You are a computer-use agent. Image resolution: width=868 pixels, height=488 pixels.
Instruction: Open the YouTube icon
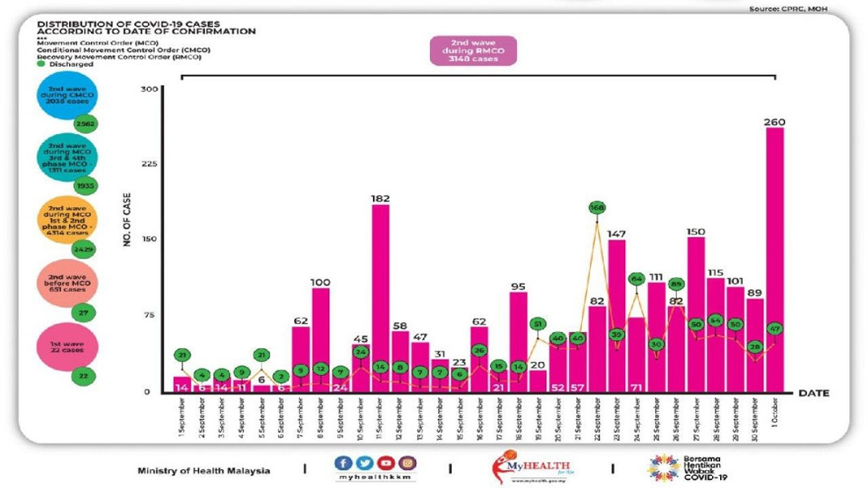pyautogui.click(x=386, y=463)
